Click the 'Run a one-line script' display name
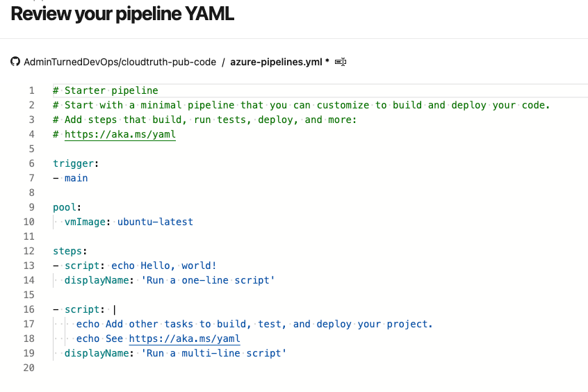This screenshot has width=588, height=392. [x=208, y=280]
